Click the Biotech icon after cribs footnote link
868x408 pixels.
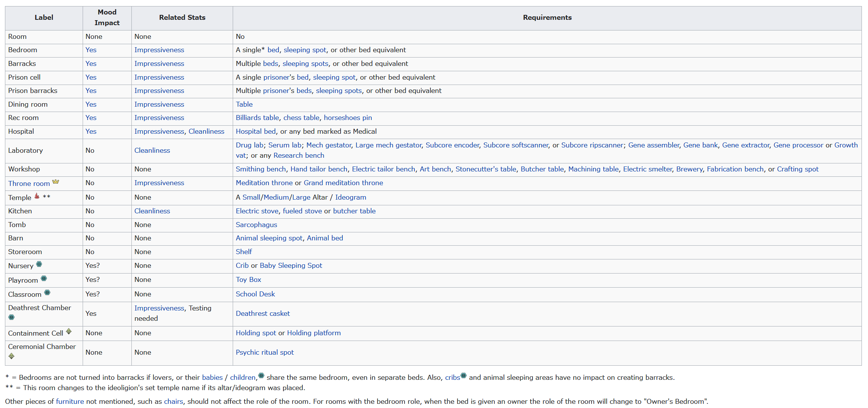[464, 376]
